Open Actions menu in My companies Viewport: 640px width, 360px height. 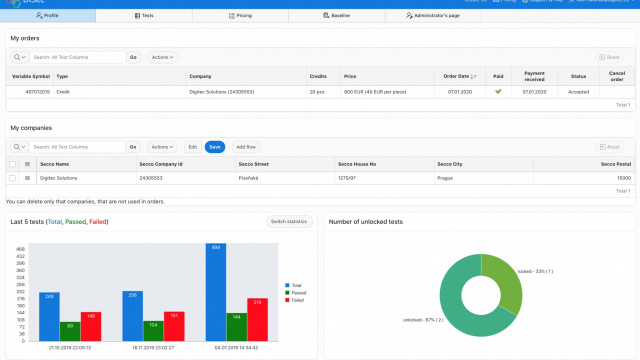coord(162,147)
